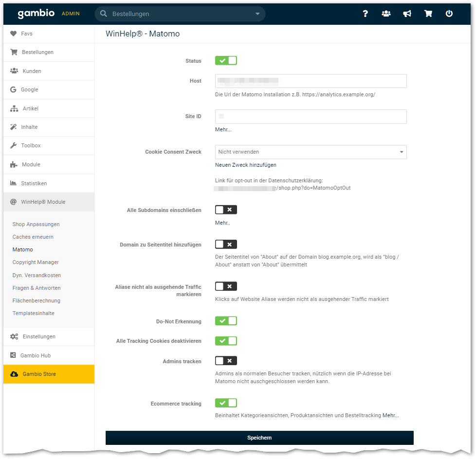Open the users group icon in header

(386, 14)
